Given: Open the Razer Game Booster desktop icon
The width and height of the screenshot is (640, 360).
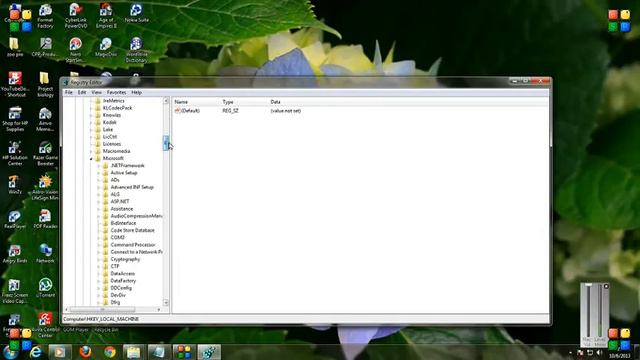Looking at the screenshot, I should coord(45,153).
